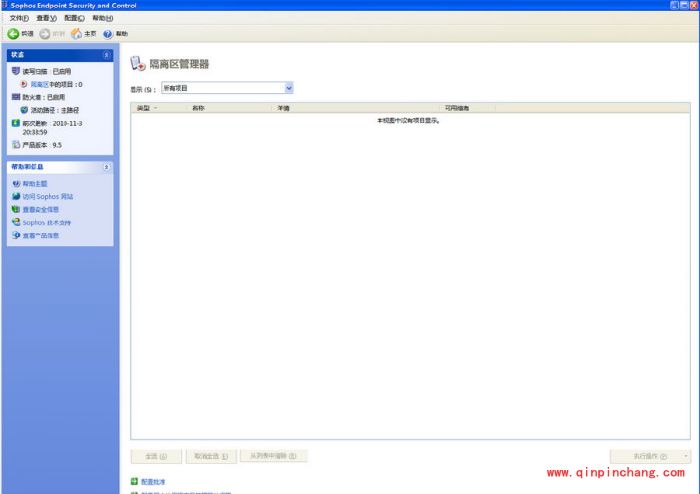Sort by the 详情 column header
700x494 pixels.
(x=356, y=108)
